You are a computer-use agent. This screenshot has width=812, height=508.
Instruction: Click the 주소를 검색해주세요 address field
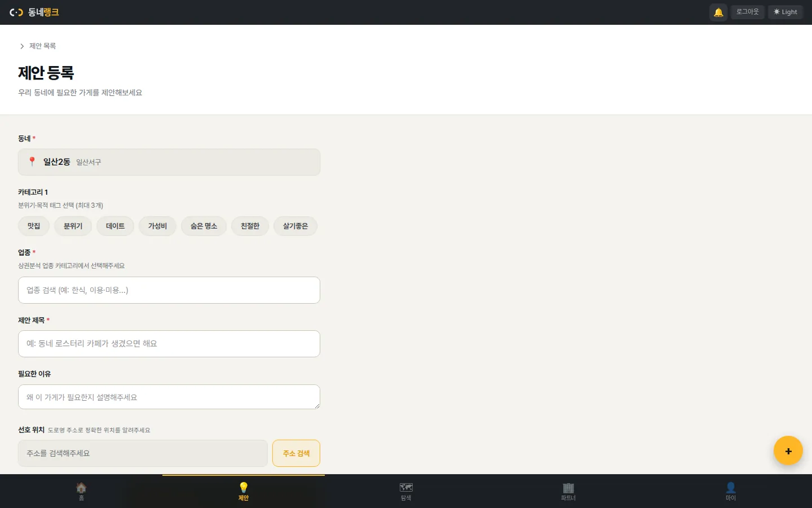143,453
